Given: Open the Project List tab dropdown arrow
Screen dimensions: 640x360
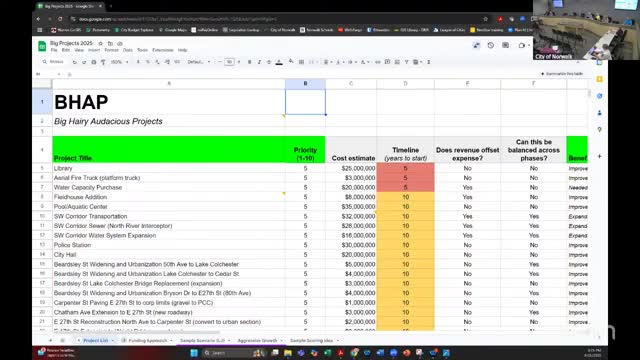Looking at the screenshot, I should click(x=113, y=340).
